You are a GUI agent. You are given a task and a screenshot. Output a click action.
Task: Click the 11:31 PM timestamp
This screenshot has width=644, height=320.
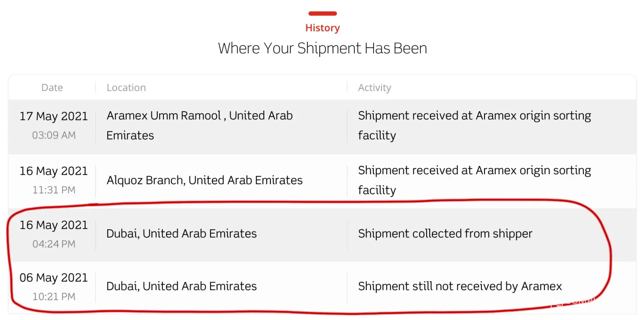click(54, 190)
